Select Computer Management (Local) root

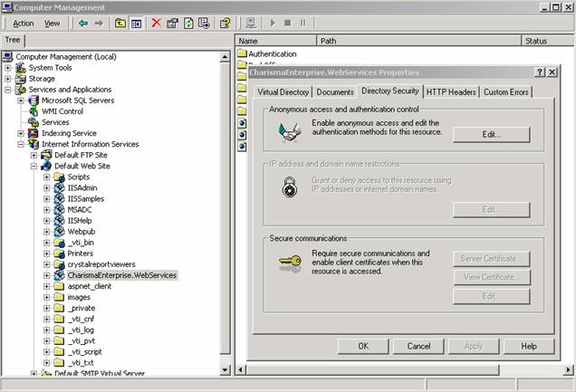click(66, 57)
